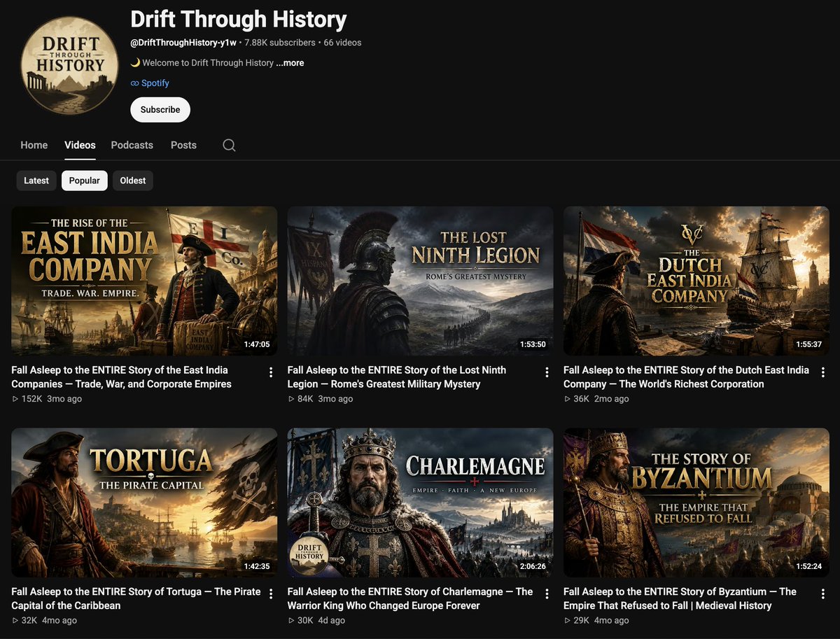Click "152K 3mo ago" view stats
Viewport: 840px width, 639px height.
point(47,399)
